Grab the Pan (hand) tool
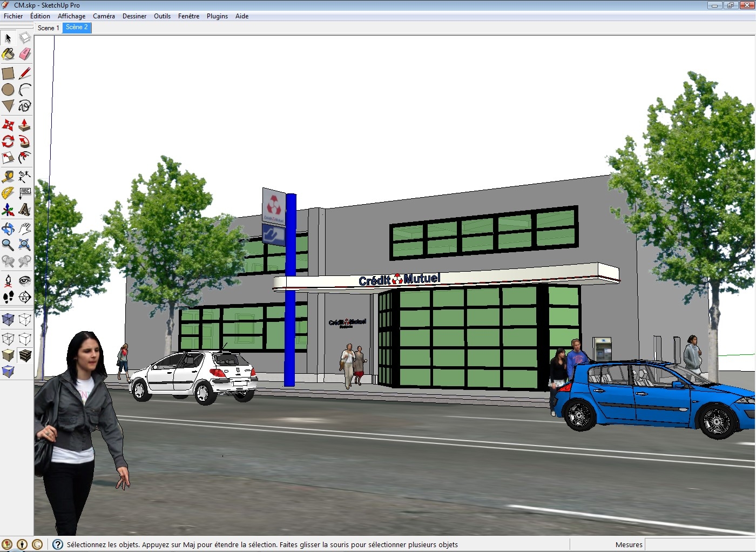756x552 pixels. tap(24, 228)
